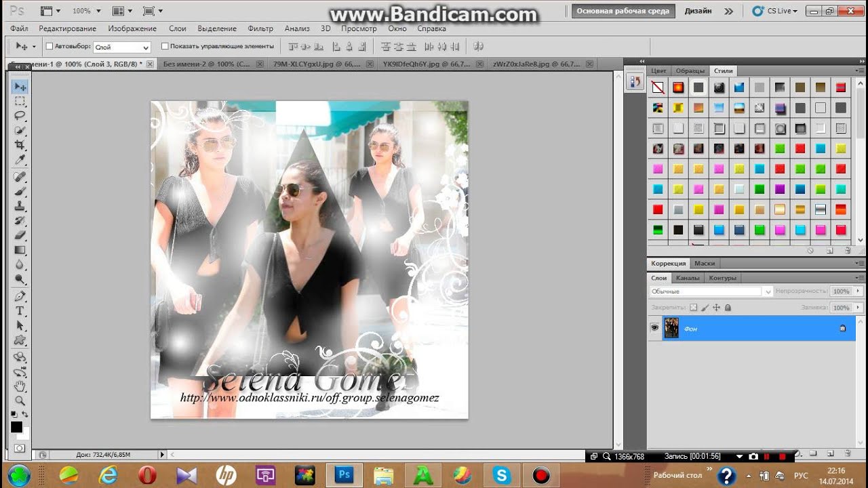The image size is (868, 488).
Task: Expand the workspace list chevron next to Дизайн
Action: [x=728, y=12]
